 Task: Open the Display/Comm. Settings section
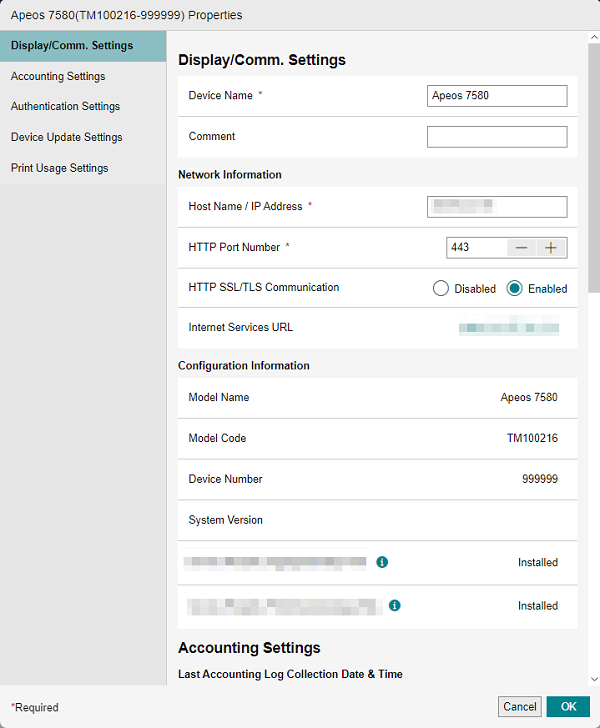(83, 46)
